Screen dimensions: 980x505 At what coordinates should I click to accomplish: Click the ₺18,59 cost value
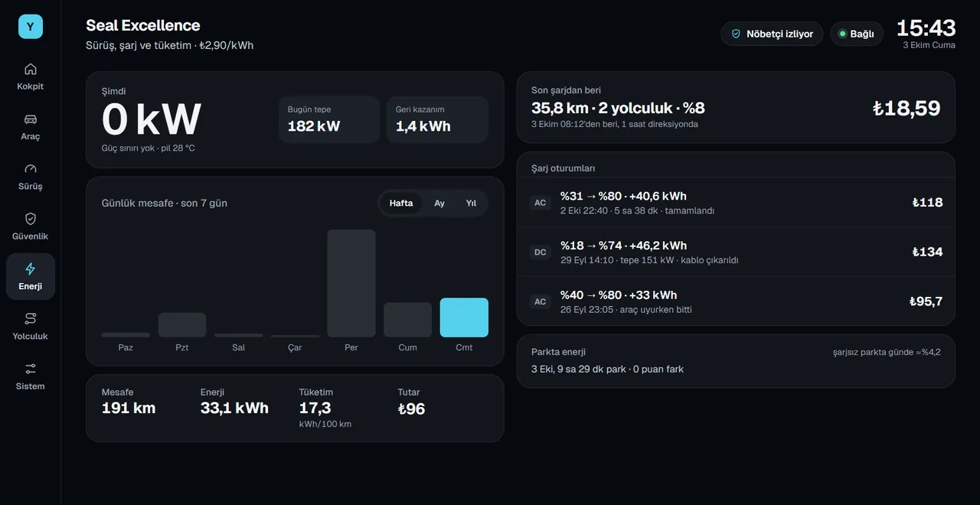(906, 108)
